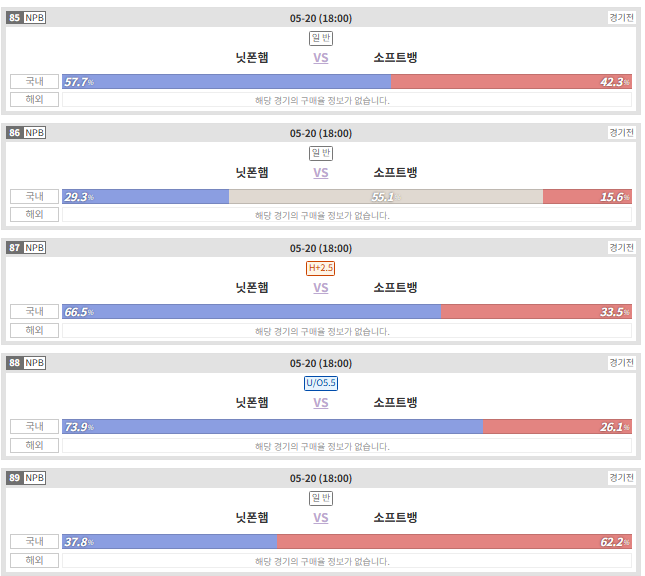645x576 pixels.
Task: Click the 해외 button for match 86
Action: [x=35, y=214]
